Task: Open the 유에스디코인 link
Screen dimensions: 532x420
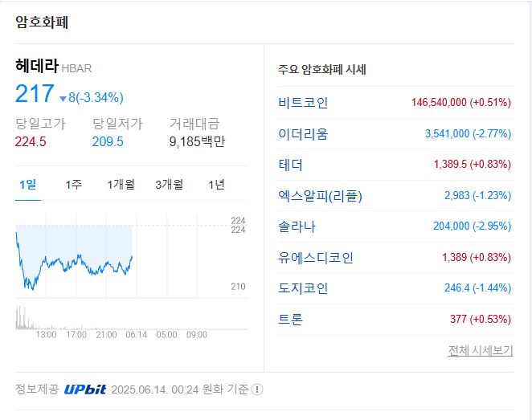Action: tap(316, 258)
